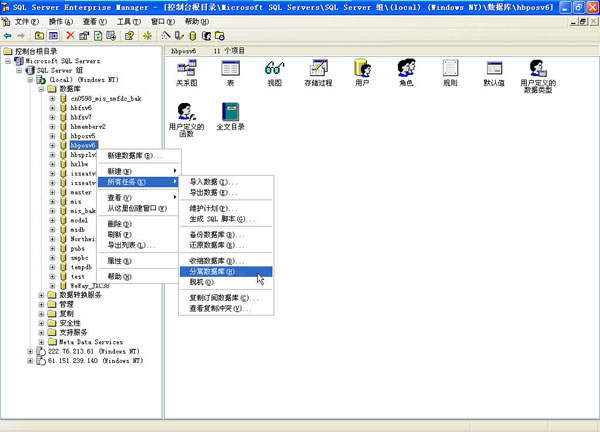Open the 关系图 diagrams icon

186,73
